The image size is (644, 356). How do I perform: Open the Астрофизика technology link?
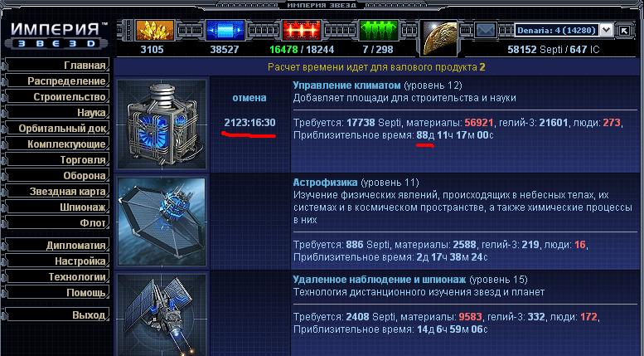(325, 182)
